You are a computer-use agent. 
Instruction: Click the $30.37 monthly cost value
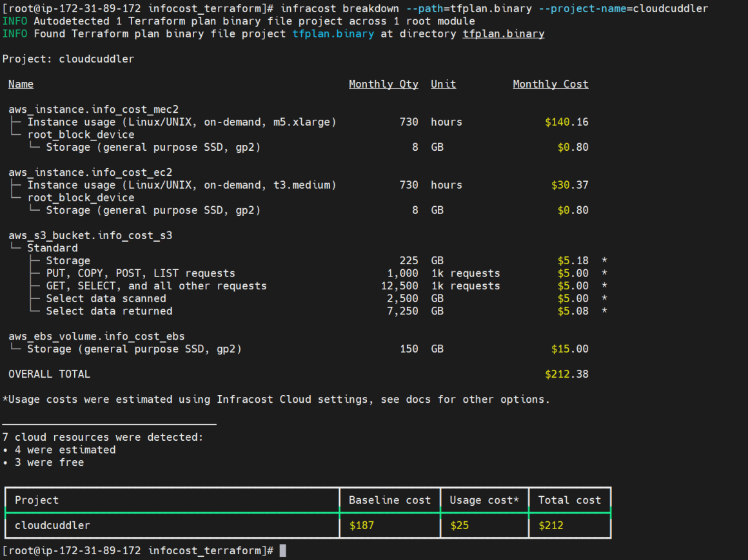569,185
